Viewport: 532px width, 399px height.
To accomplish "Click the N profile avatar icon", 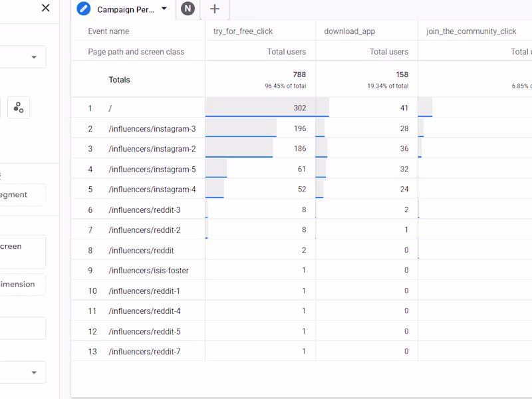I will 187,9.
